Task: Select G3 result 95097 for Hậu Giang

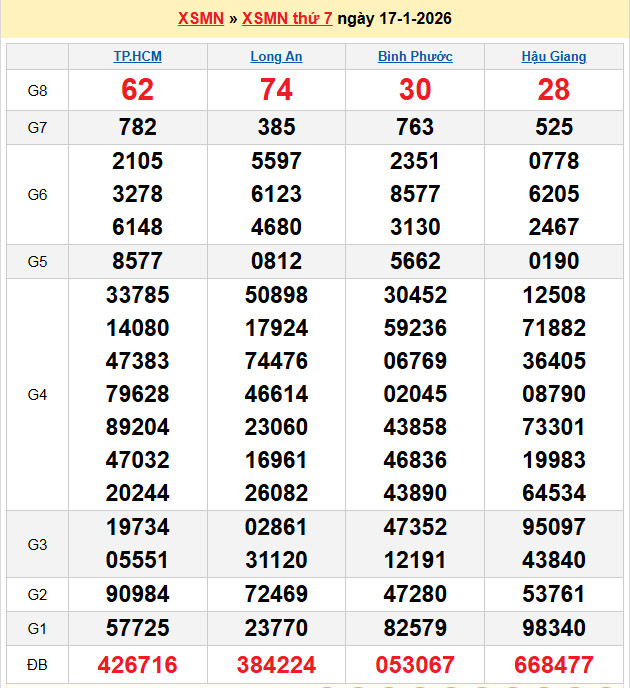Action: coord(554,528)
